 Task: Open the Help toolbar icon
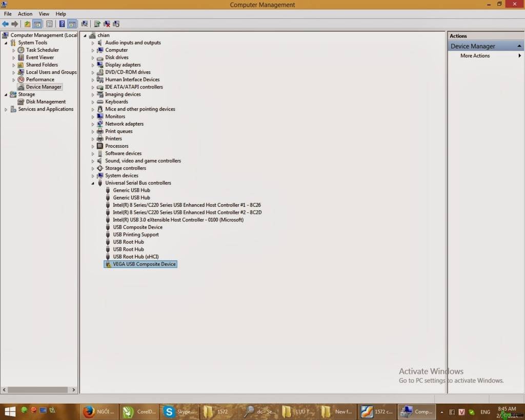coord(62,24)
